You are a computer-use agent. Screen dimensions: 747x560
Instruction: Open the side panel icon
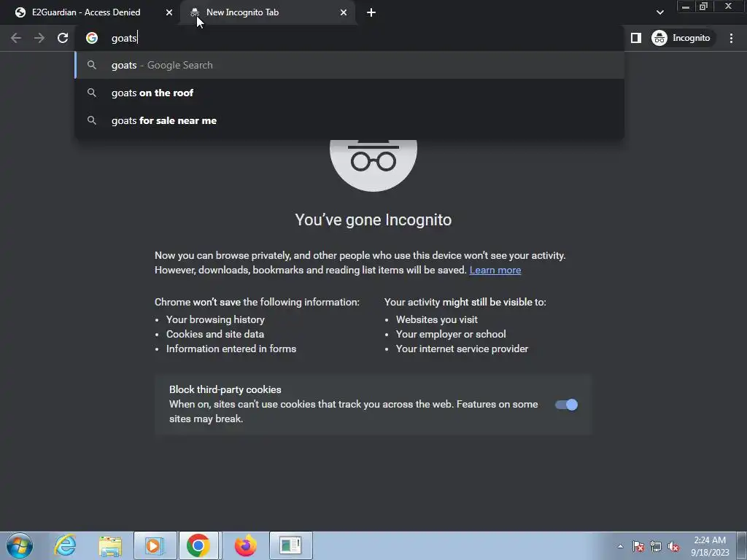(636, 38)
